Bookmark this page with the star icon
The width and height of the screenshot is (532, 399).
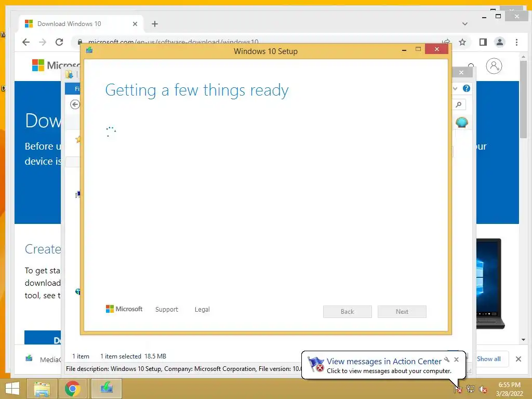coord(462,42)
